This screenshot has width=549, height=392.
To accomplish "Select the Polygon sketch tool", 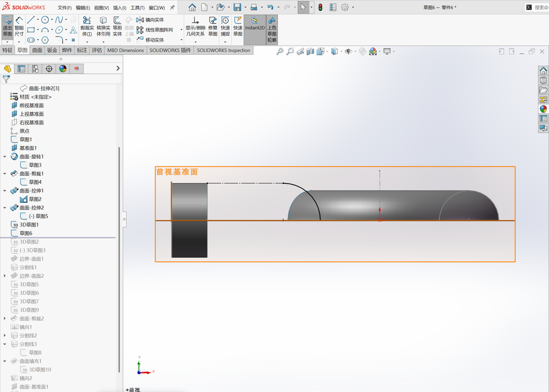I will [45, 40].
